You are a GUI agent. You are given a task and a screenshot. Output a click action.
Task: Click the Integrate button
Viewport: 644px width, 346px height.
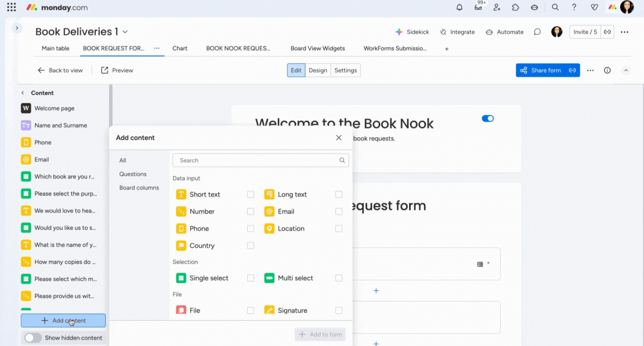click(457, 32)
